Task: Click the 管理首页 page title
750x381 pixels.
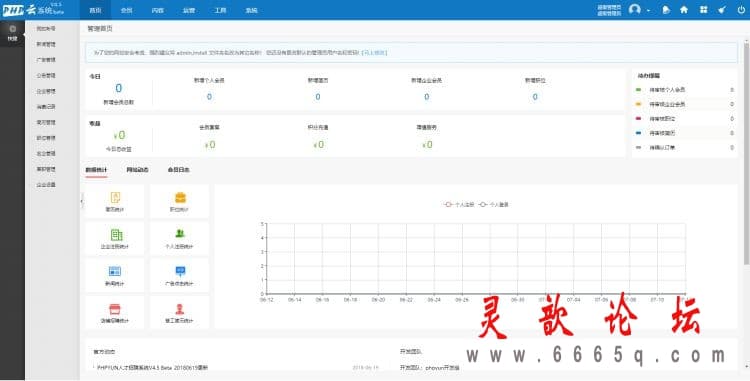Action: (x=99, y=29)
